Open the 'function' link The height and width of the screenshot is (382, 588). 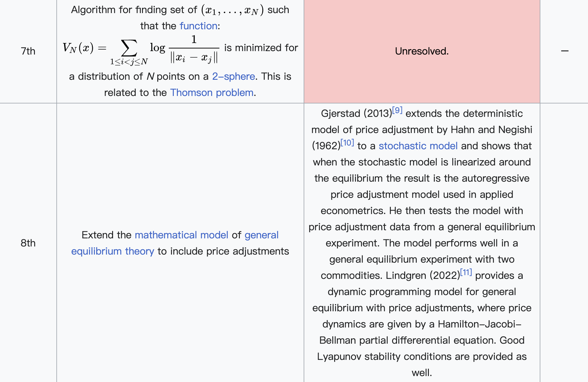tap(198, 26)
